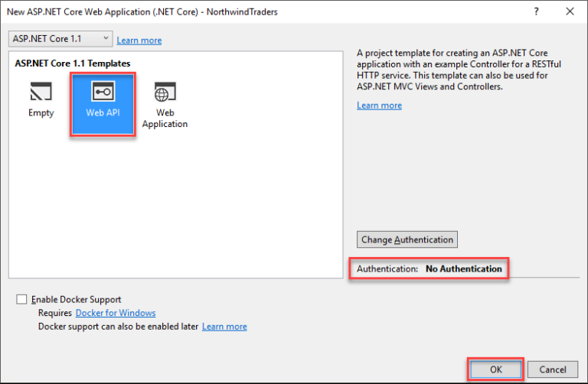Confirm the dialog with OK
This screenshot has height=384, width=588.
tap(495, 369)
